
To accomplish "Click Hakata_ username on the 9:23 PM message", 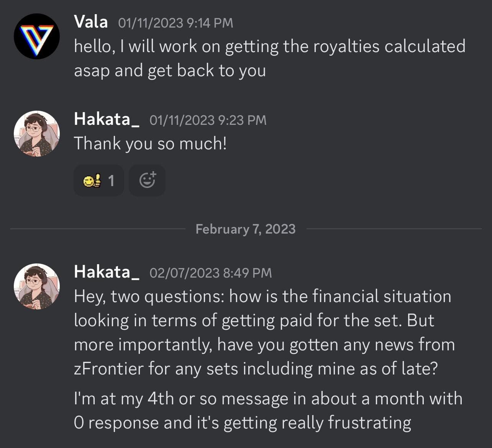I will coord(107,119).
